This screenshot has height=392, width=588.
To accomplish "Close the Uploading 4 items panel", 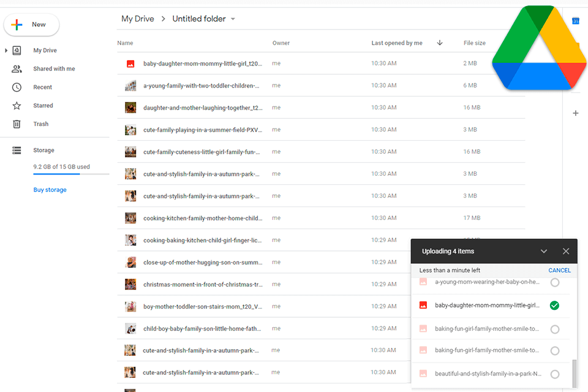I will click(566, 251).
